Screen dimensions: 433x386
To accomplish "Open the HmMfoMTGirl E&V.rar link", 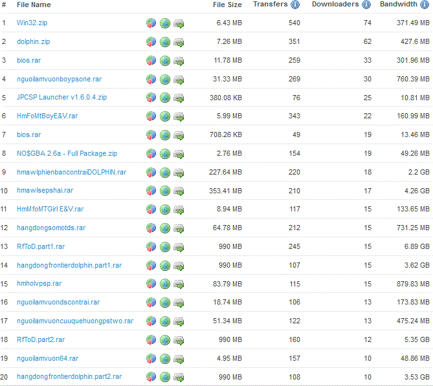I will [x=50, y=209].
